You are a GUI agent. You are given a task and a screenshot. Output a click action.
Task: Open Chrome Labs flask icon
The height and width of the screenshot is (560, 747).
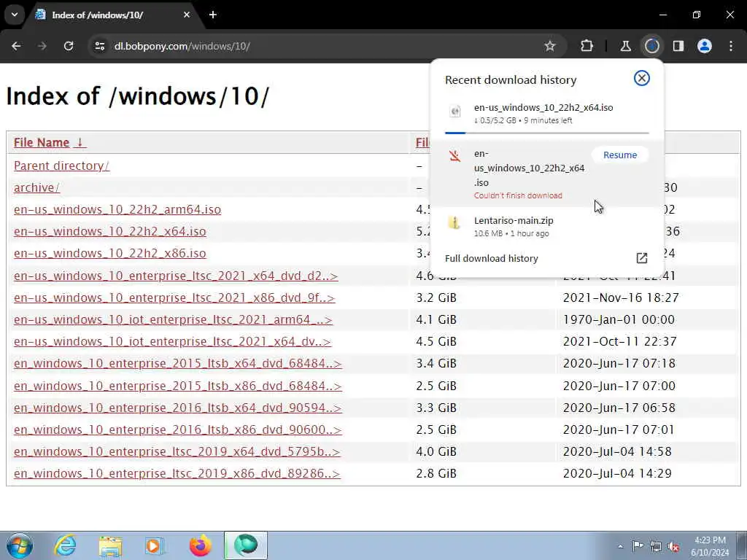tap(625, 46)
